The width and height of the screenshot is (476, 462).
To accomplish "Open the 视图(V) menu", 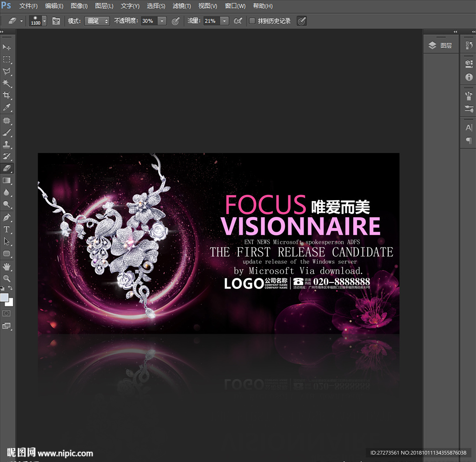I will point(208,6).
